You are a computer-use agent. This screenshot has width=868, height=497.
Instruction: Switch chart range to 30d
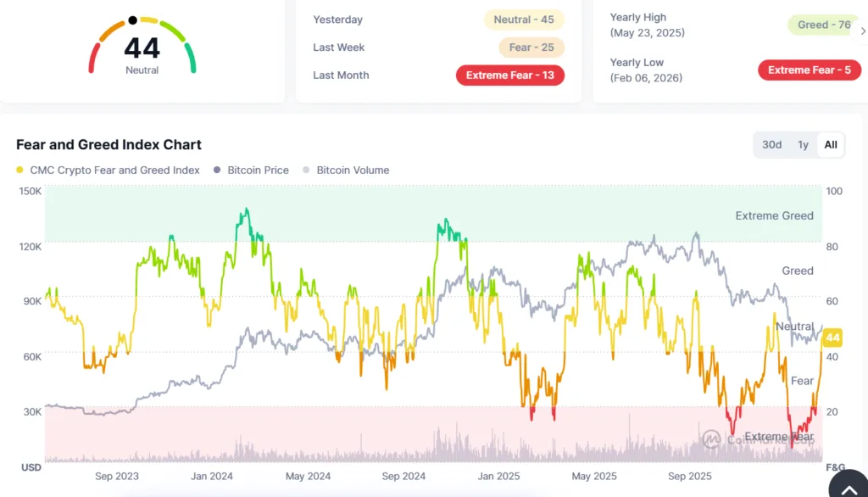click(771, 144)
